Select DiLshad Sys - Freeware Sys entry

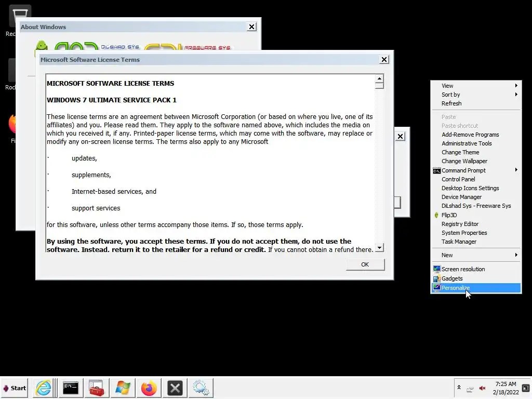(x=476, y=206)
